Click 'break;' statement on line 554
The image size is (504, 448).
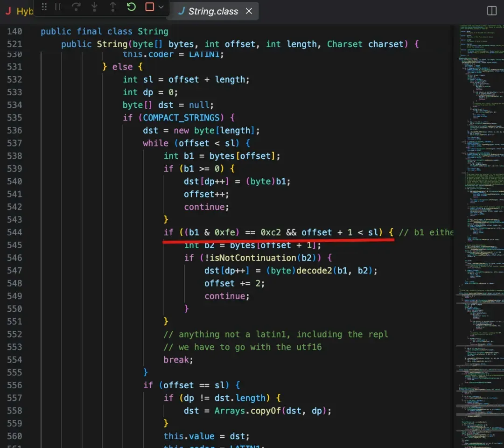pos(178,360)
